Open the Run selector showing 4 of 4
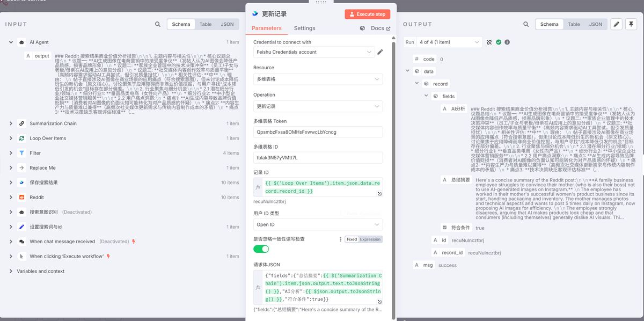This screenshot has width=644, height=321. [449, 41]
